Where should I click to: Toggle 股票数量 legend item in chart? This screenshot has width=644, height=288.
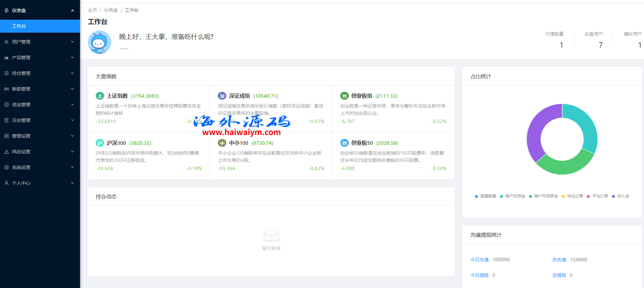point(485,196)
